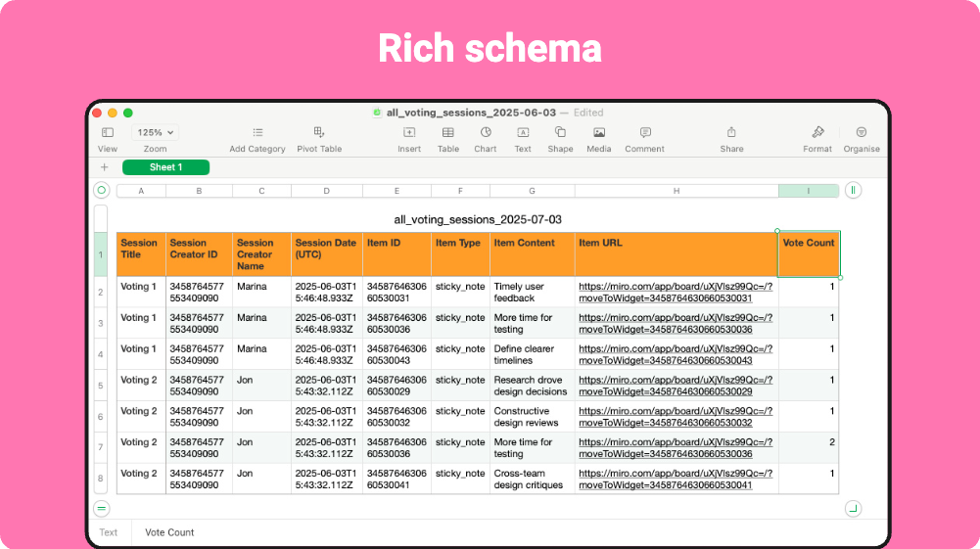Select row 8 'Voting 2' session title cell

point(141,480)
